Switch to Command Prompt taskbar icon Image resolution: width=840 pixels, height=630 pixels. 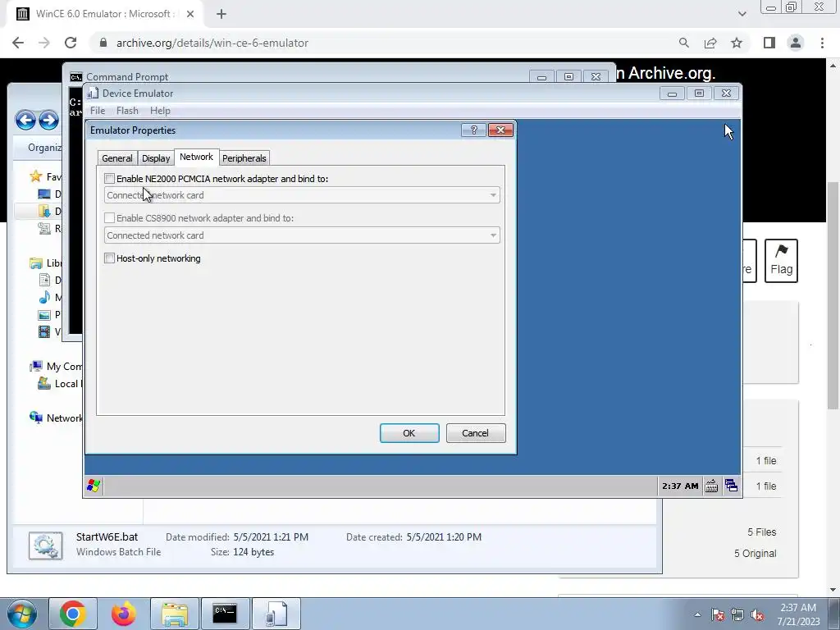[225, 614]
